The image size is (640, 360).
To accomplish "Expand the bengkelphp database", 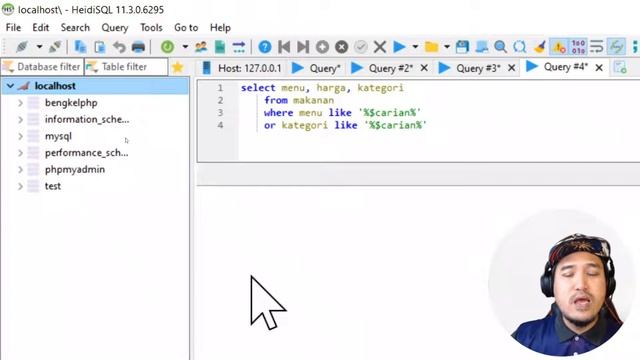I will [x=20, y=103].
